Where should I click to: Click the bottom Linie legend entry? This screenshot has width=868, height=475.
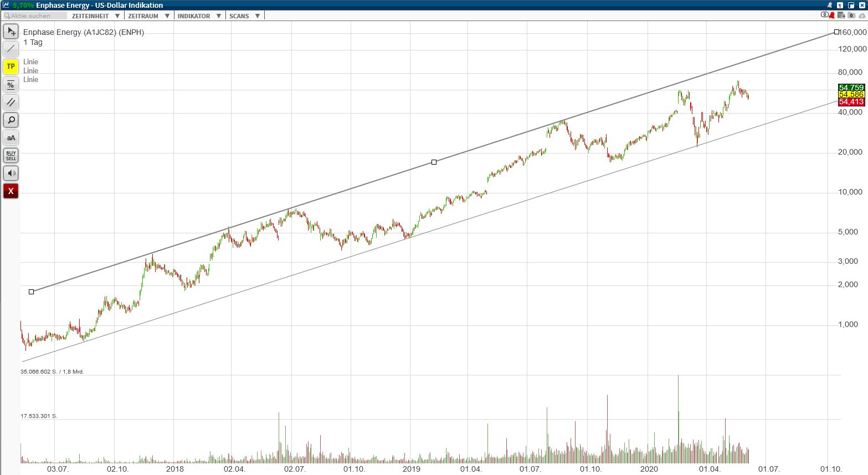pos(31,79)
